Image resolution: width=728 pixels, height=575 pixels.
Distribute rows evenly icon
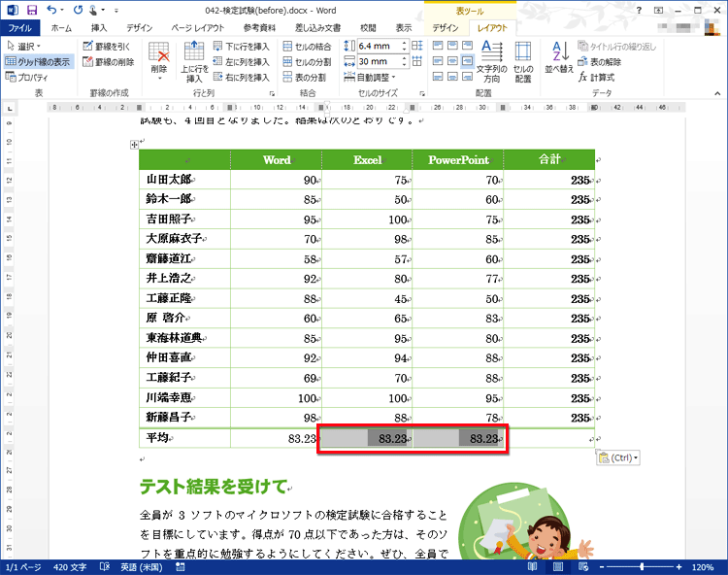click(417, 46)
